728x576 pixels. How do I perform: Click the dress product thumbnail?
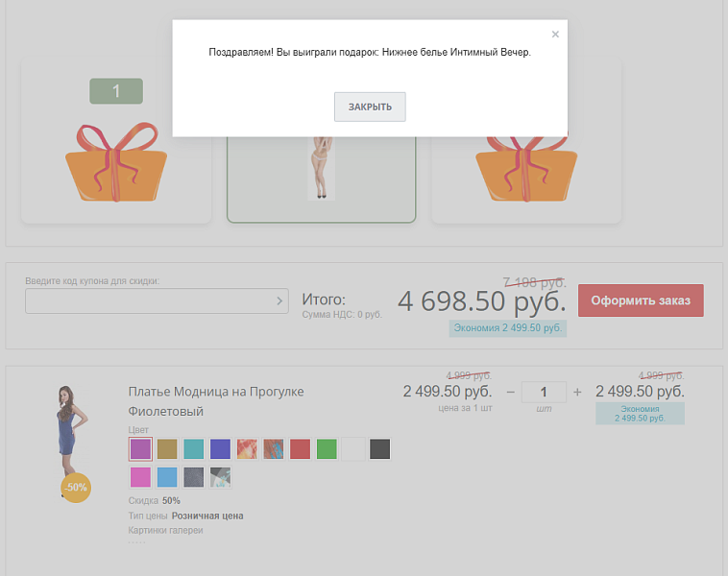click(73, 432)
